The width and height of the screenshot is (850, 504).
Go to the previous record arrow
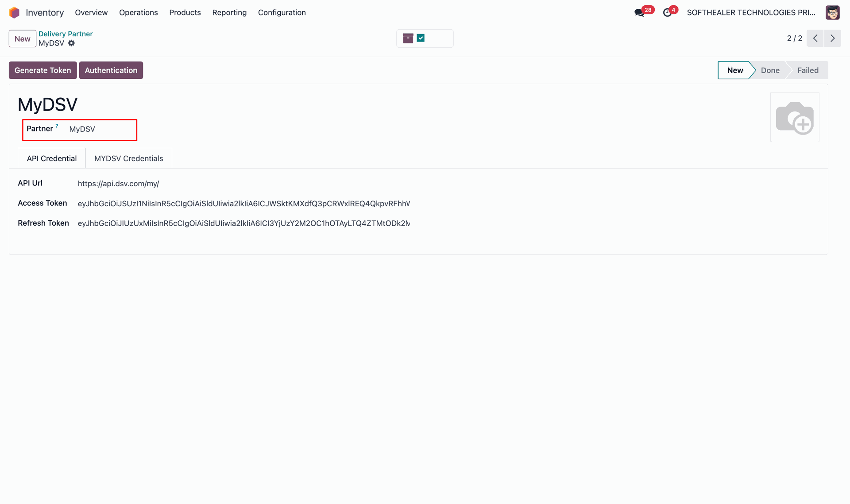tap(815, 38)
